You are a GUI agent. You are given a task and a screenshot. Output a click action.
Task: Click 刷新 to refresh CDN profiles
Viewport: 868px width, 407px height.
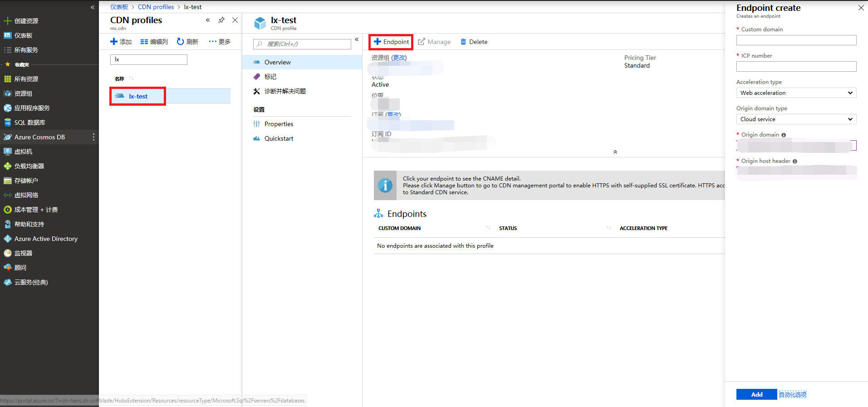[x=187, y=42]
